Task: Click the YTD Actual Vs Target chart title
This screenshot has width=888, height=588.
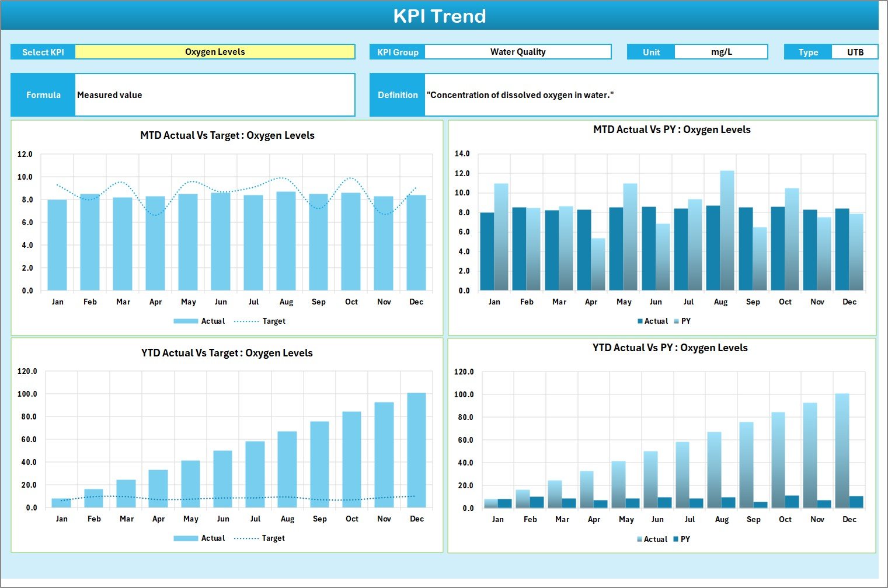Action: 227,353
